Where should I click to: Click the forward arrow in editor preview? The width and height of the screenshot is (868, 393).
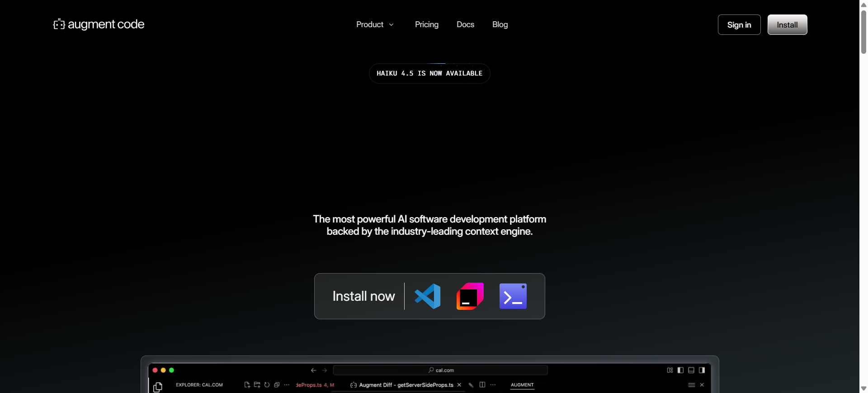(x=325, y=370)
